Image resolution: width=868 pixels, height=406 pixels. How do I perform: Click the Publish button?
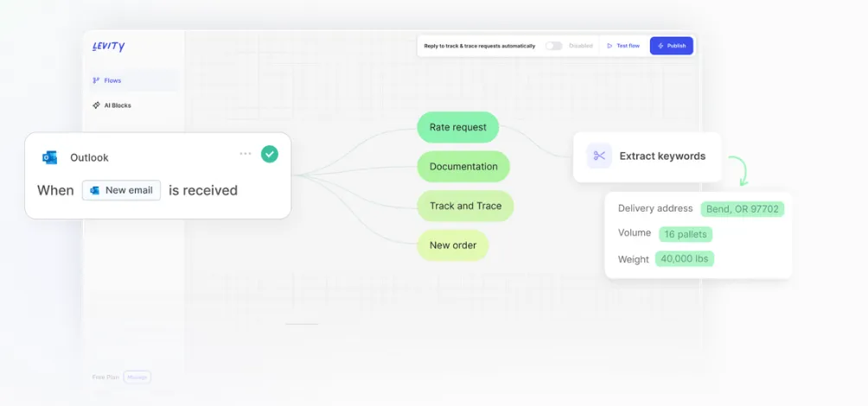[672, 46]
